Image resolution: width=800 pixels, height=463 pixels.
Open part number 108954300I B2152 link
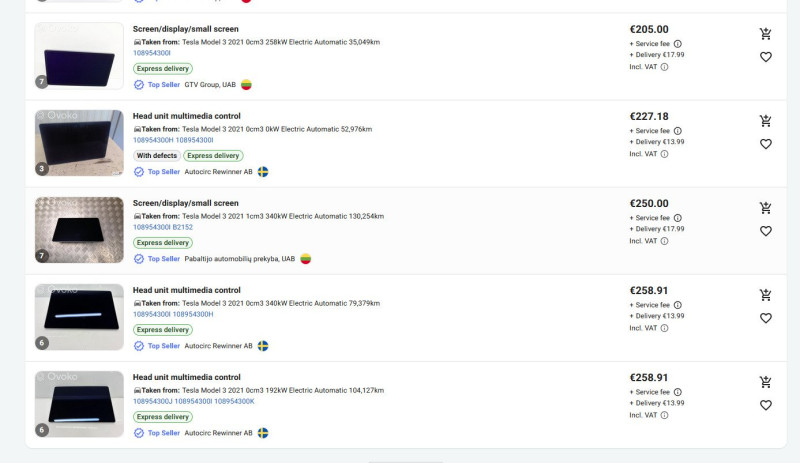click(163, 227)
